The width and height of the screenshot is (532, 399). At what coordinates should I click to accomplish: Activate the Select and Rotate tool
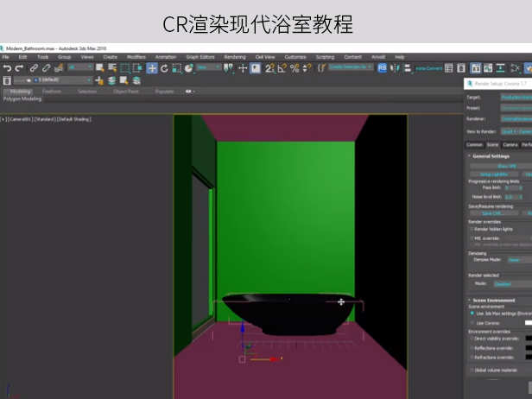tap(165, 67)
